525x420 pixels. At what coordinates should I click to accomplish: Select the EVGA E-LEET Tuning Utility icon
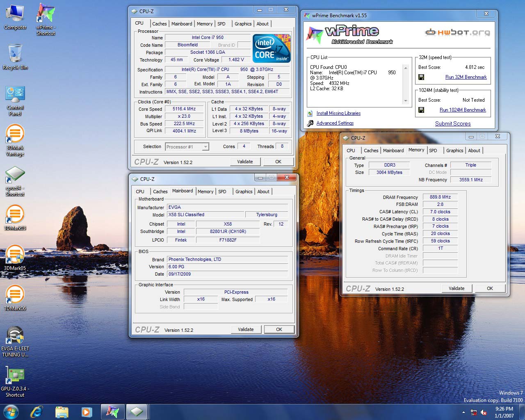(x=15, y=341)
